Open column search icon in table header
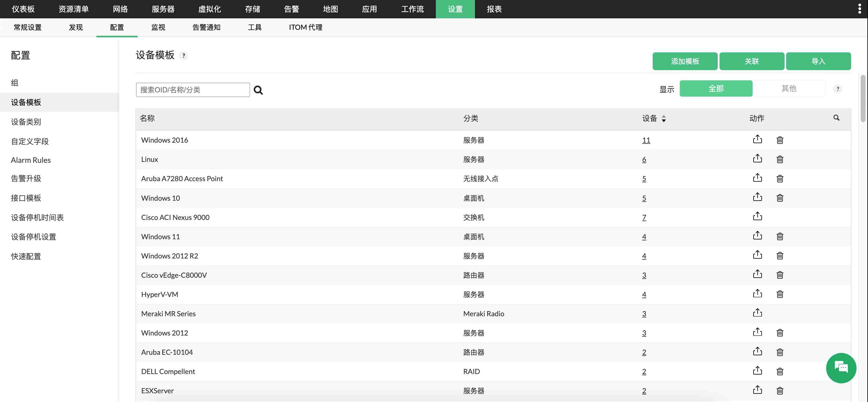 (x=836, y=118)
